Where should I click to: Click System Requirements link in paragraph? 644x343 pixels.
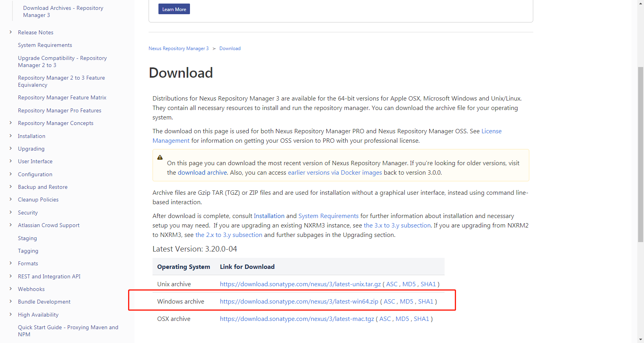click(x=328, y=216)
